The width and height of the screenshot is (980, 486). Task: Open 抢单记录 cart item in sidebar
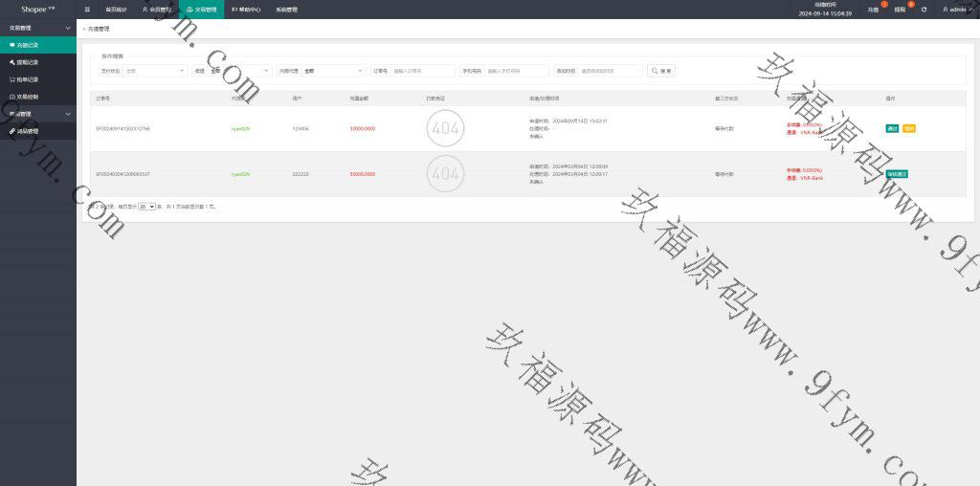tap(27, 79)
